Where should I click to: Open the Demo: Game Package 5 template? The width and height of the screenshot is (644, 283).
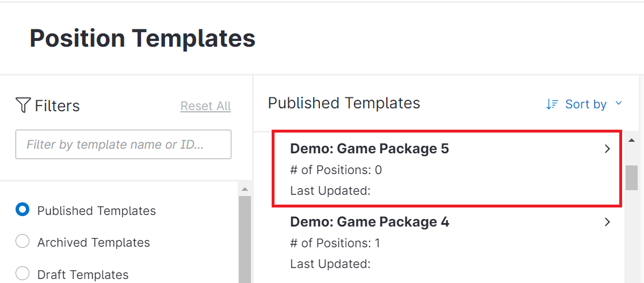coord(369,149)
